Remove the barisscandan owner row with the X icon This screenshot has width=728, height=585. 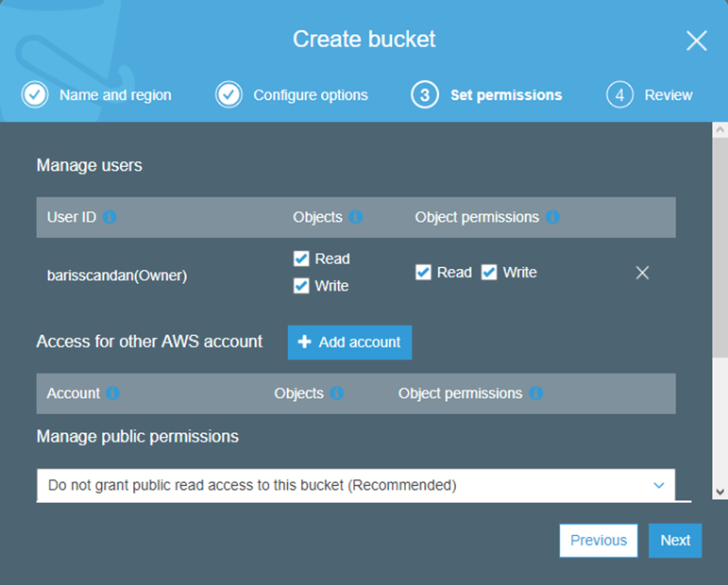coord(642,273)
